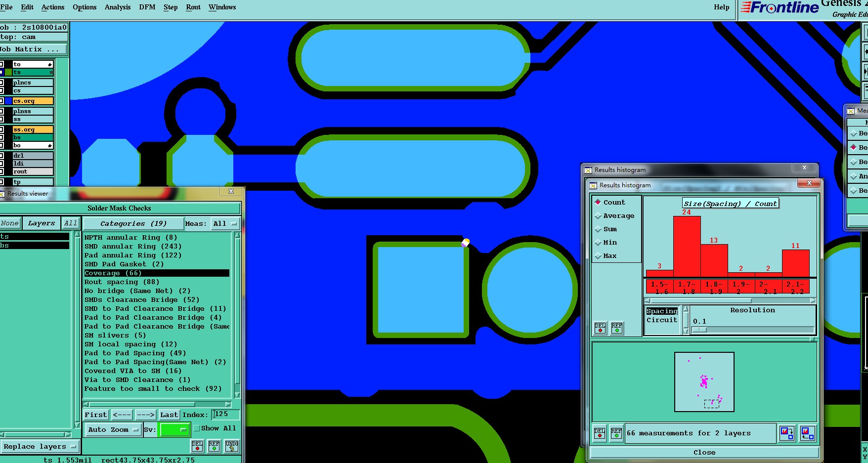868x463 pixels.
Task: Click the REF icon beside the measurements summary
Action: 616,433
